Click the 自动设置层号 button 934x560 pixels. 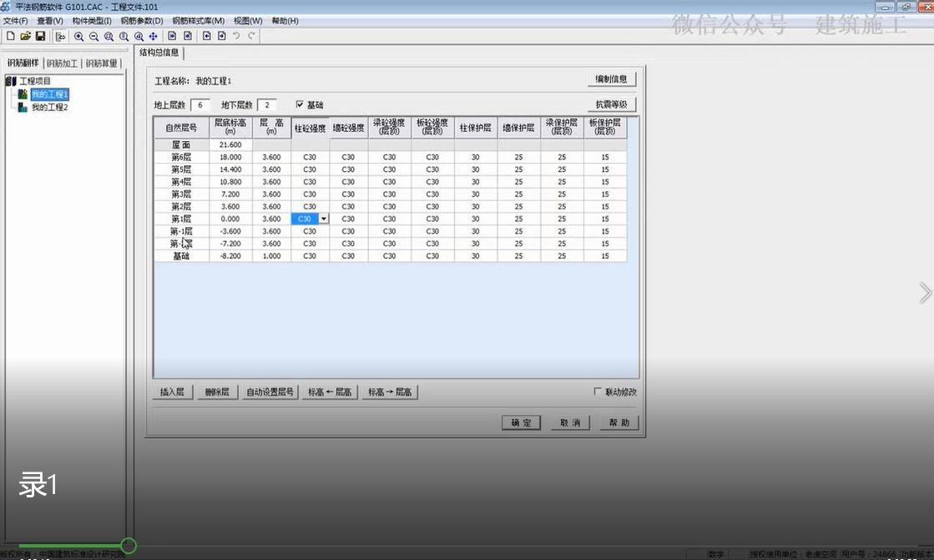pyautogui.click(x=270, y=392)
